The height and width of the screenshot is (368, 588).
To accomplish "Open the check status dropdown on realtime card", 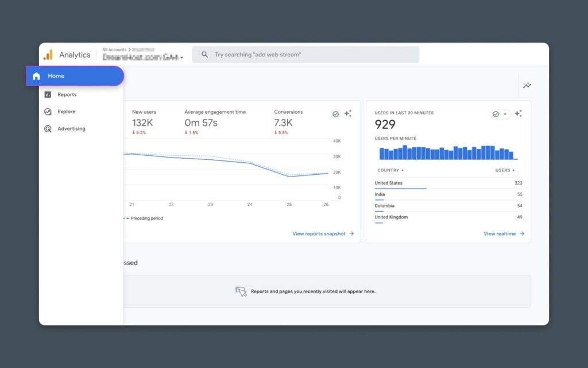I will click(x=500, y=114).
